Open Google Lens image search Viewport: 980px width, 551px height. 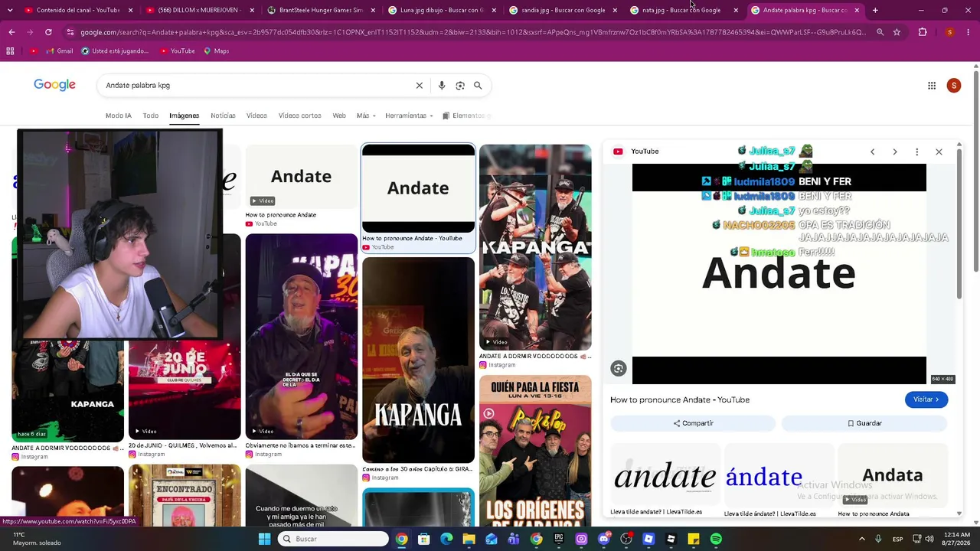tap(460, 86)
